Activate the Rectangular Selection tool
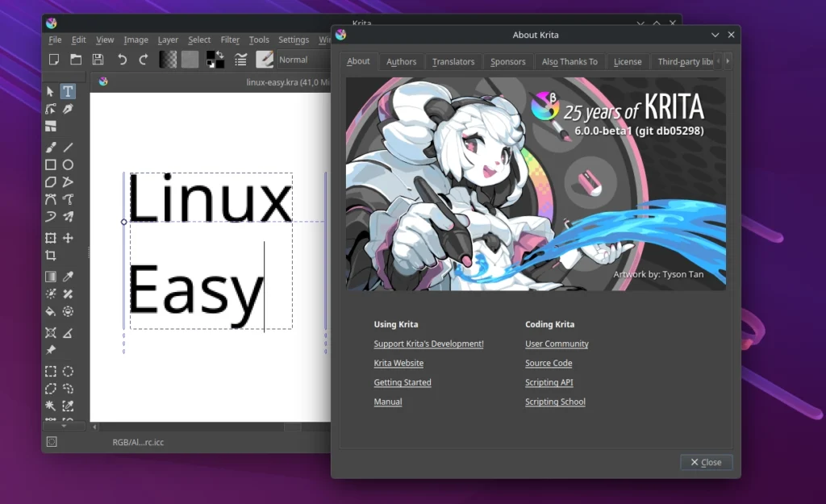The width and height of the screenshot is (826, 504). [x=50, y=371]
